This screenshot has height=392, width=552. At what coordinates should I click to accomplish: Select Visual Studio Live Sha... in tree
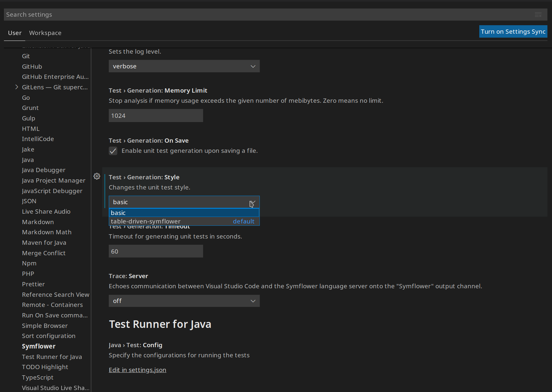point(56,388)
